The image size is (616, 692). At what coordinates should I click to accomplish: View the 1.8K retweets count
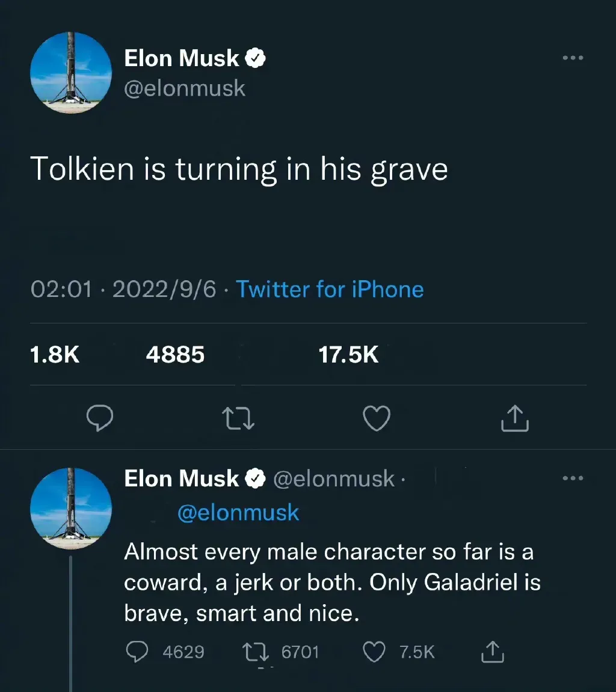(55, 355)
